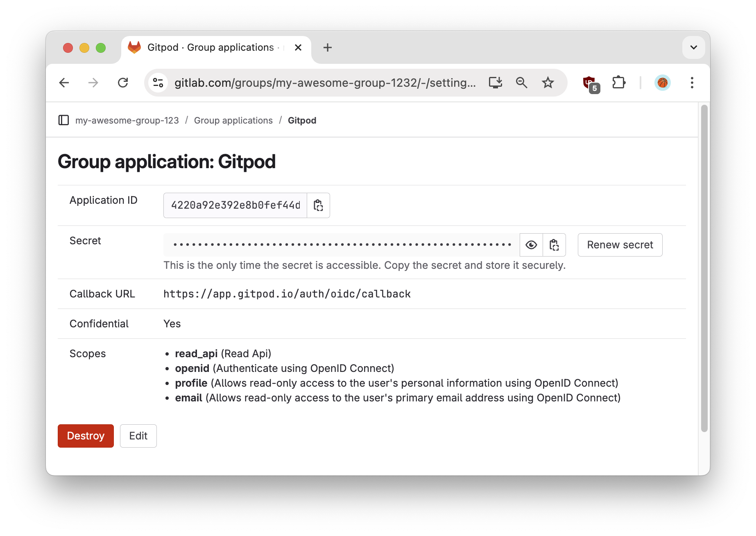Go back in browser history

tap(64, 83)
